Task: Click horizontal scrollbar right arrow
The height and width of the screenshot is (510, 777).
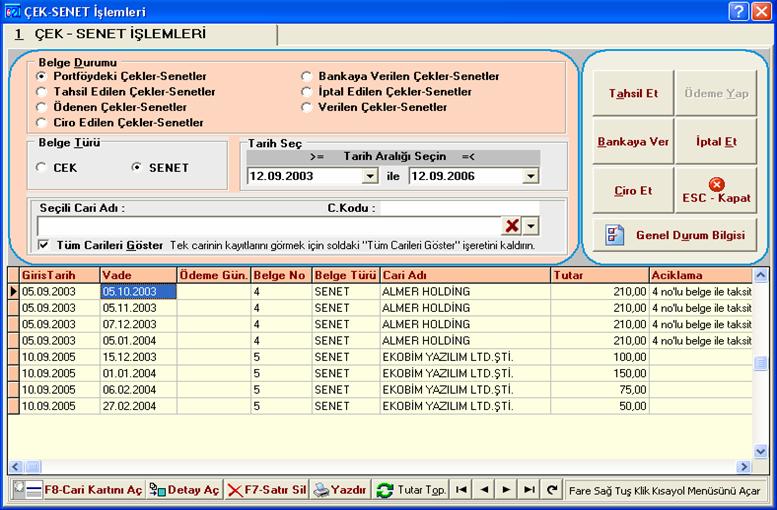Action: (x=743, y=466)
